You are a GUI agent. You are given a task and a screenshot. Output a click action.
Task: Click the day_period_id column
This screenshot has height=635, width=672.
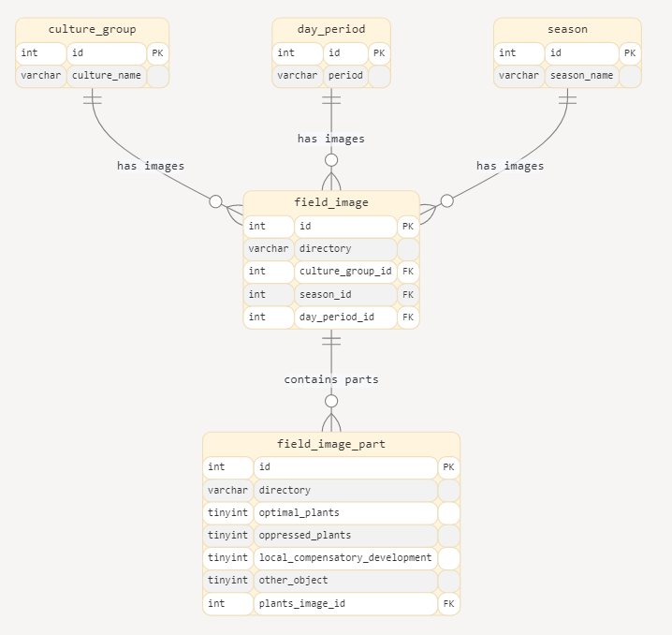(344, 317)
